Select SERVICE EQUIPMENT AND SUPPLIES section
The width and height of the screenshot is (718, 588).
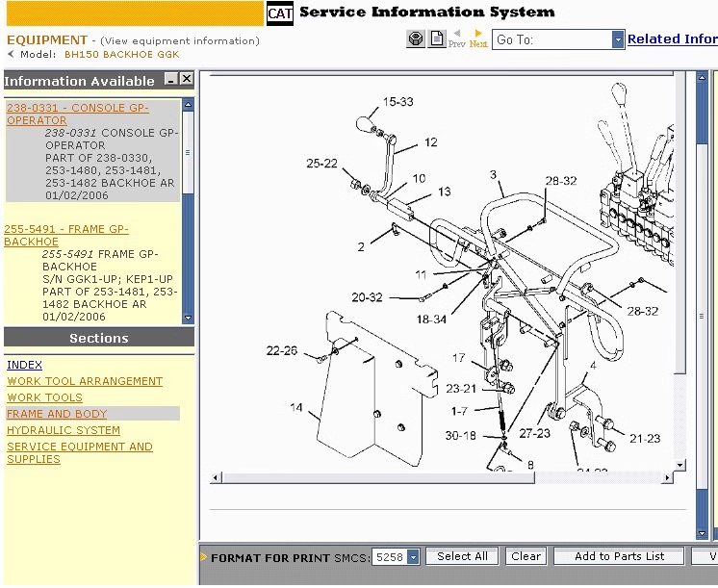[80, 453]
